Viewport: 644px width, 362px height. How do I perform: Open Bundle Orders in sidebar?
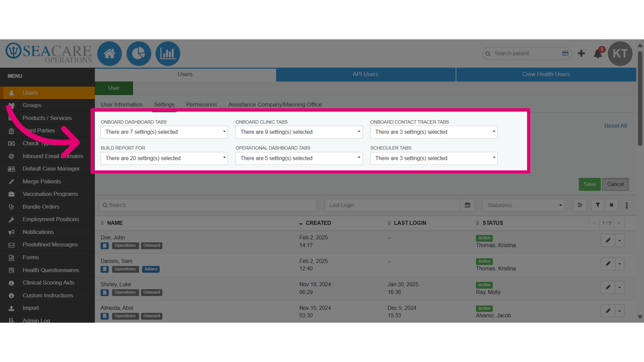tap(47, 207)
